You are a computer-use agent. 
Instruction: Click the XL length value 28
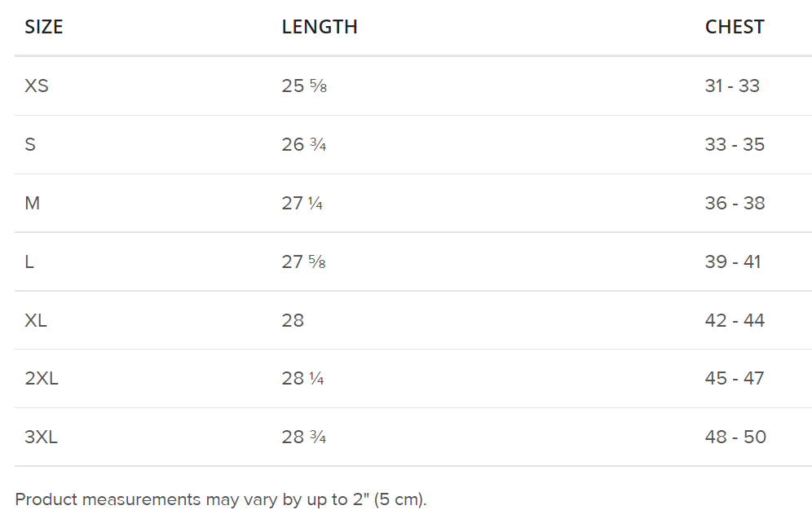pyautogui.click(x=293, y=320)
